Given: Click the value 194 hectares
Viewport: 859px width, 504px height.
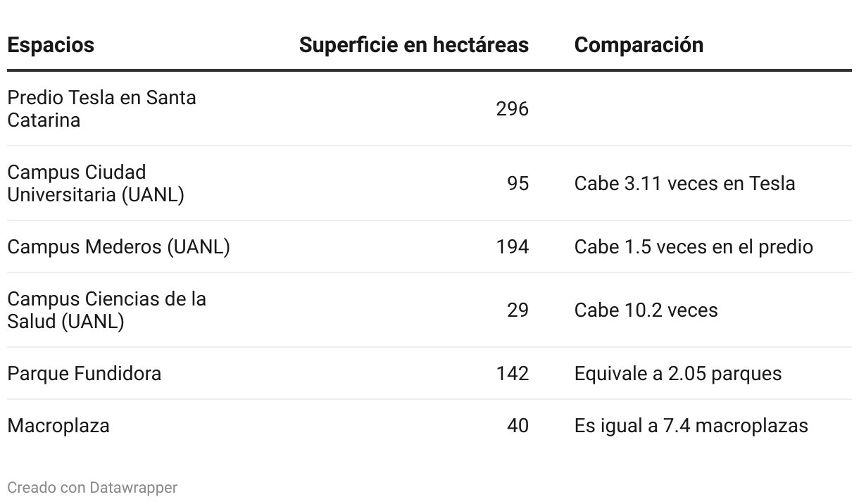Looking at the screenshot, I should (512, 246).
